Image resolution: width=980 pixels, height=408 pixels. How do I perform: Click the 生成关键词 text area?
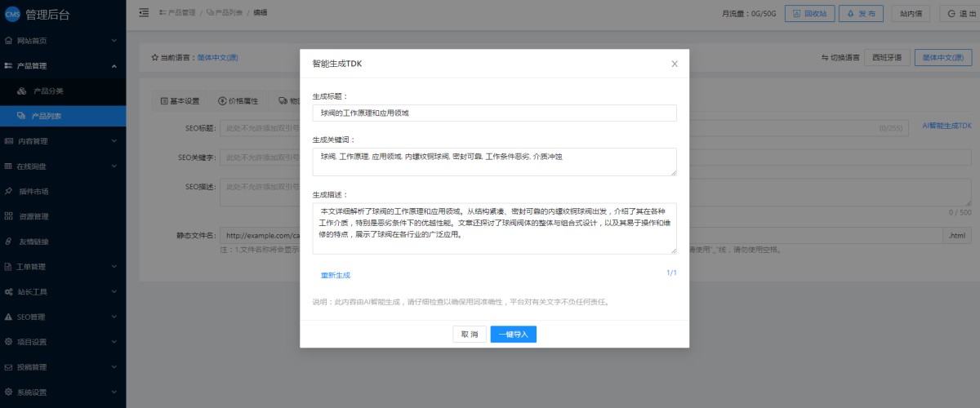point(494,162)
